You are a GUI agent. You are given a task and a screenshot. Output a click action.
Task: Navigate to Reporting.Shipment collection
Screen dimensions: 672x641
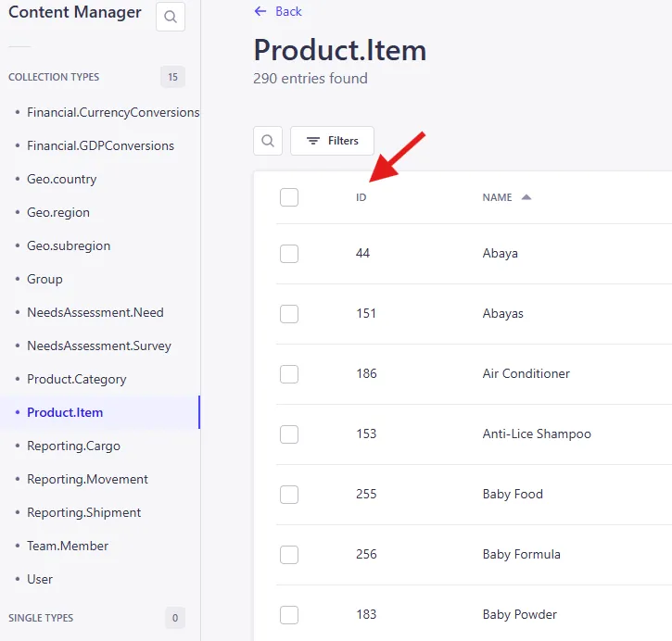83,512
